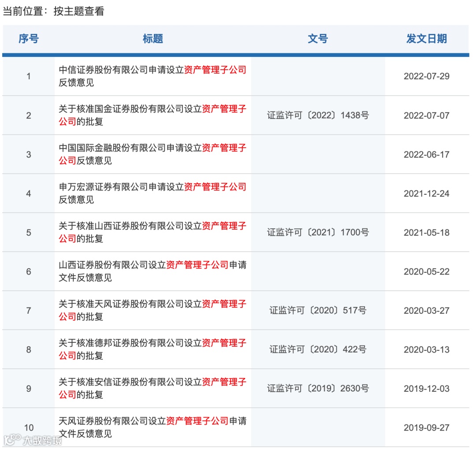Click date 2021-12-24
Viewport: 476px width, 449px height.
(x=427, y=193)
